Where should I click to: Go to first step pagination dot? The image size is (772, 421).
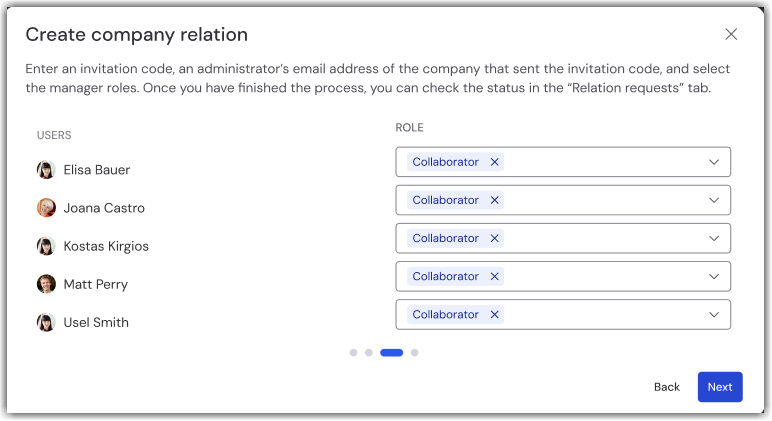pyautogui.click(x=354, y=352)
